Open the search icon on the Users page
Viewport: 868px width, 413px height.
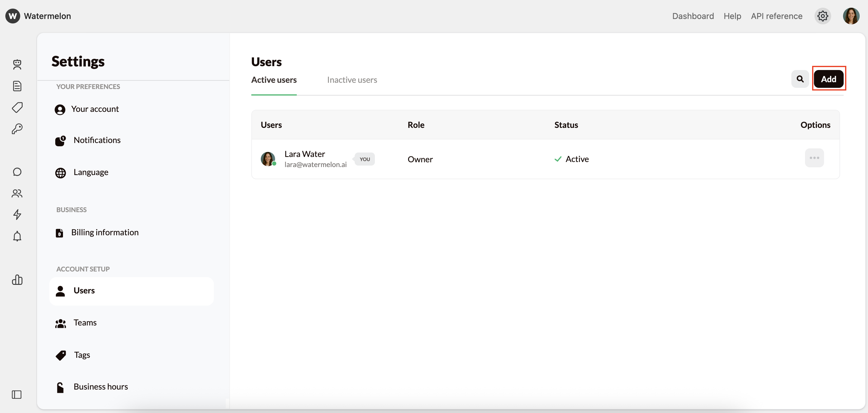pyautogui.click(x=800, y=78)
